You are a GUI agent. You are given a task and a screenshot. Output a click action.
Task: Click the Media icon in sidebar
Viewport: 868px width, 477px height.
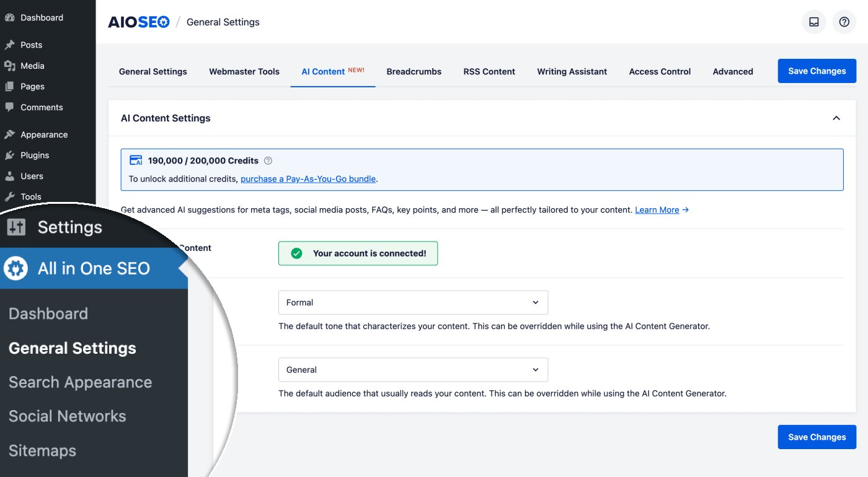coord(9,66)
